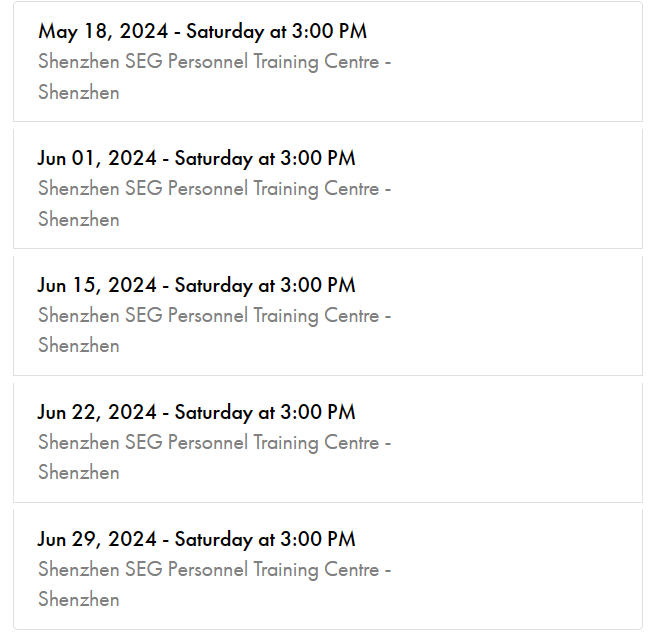Select the Jun 22, 2024 event card
This screenshot has height=636, width=652.
[x=328, y=443]
